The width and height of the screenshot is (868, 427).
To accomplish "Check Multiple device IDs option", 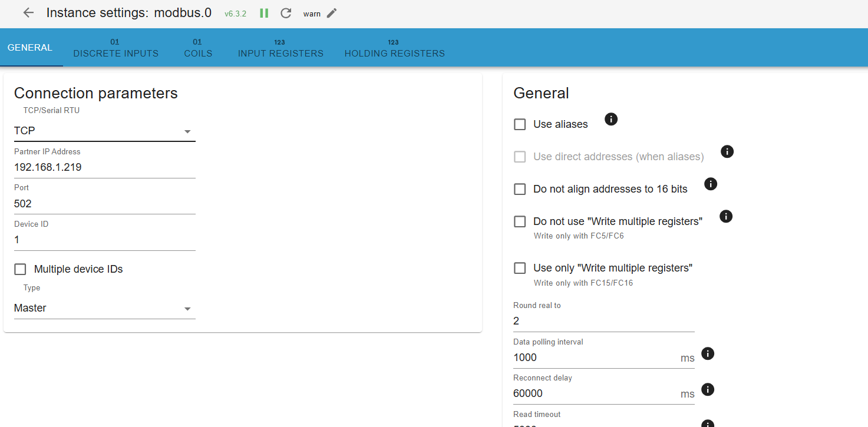I will [x=21, y=269].
